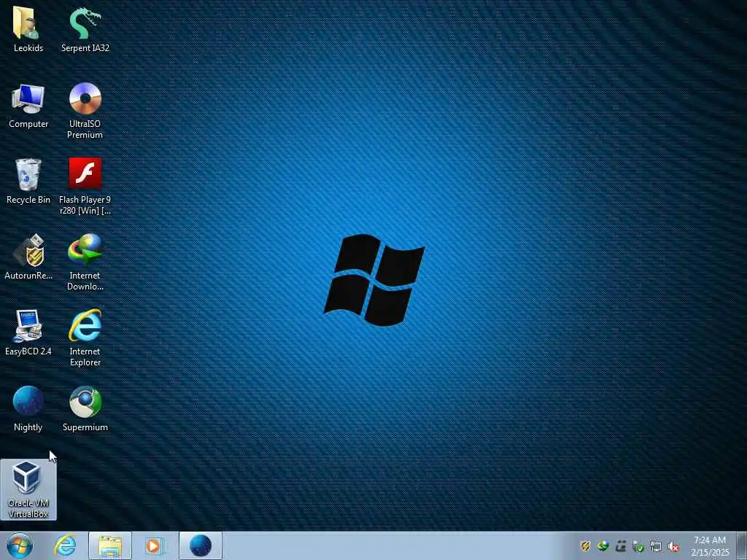Click the Internet Download Manager tray icon

(x=603, y=546)
